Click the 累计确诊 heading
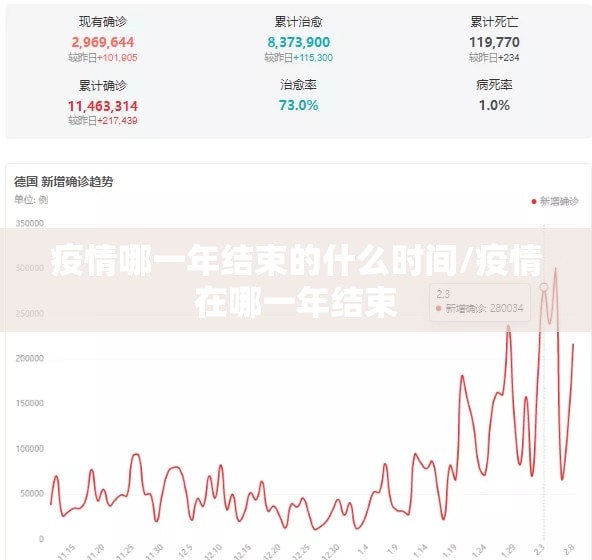Screen dimensions: 592x560 (103, 86)
